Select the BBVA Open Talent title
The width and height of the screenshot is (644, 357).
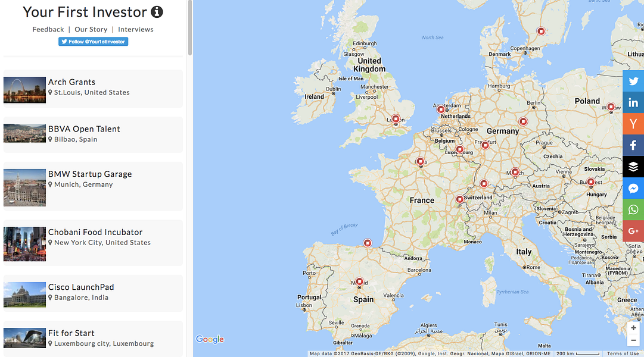(84, 129)
